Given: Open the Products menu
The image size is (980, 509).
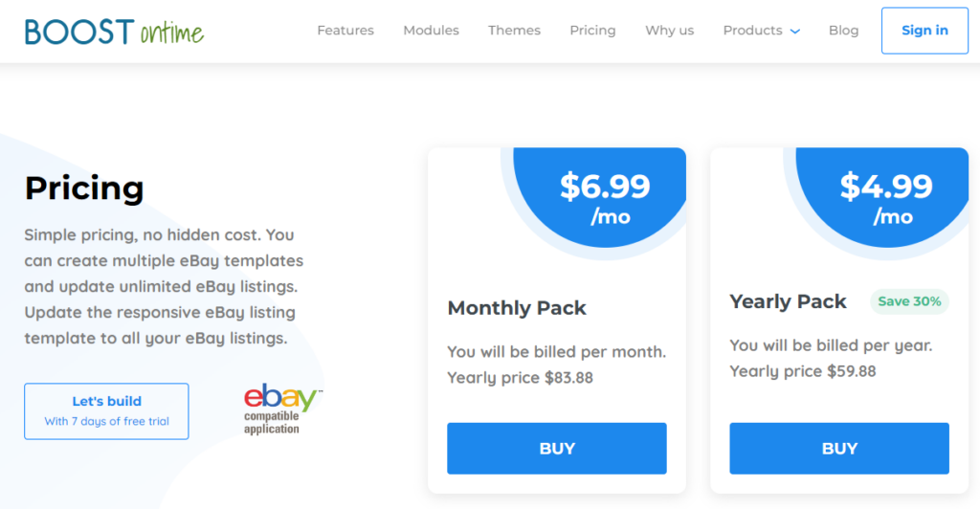Looking at the screenshot, I should (x=752, y=31).
